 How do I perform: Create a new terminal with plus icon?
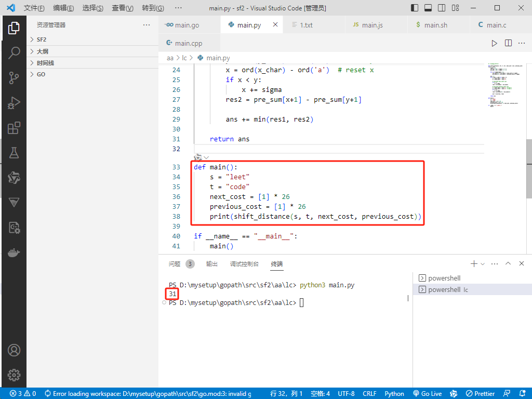pyautogui.click(x=474, y=263)
